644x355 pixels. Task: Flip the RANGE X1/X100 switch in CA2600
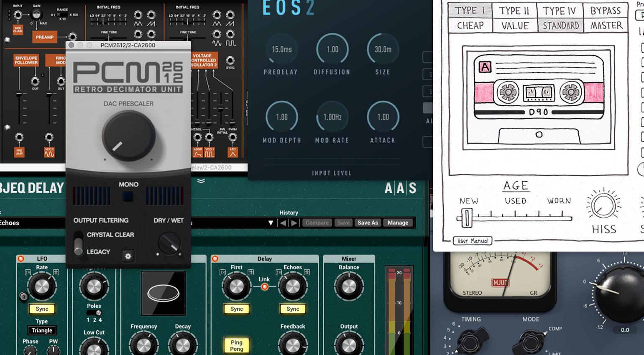(62, 15)
